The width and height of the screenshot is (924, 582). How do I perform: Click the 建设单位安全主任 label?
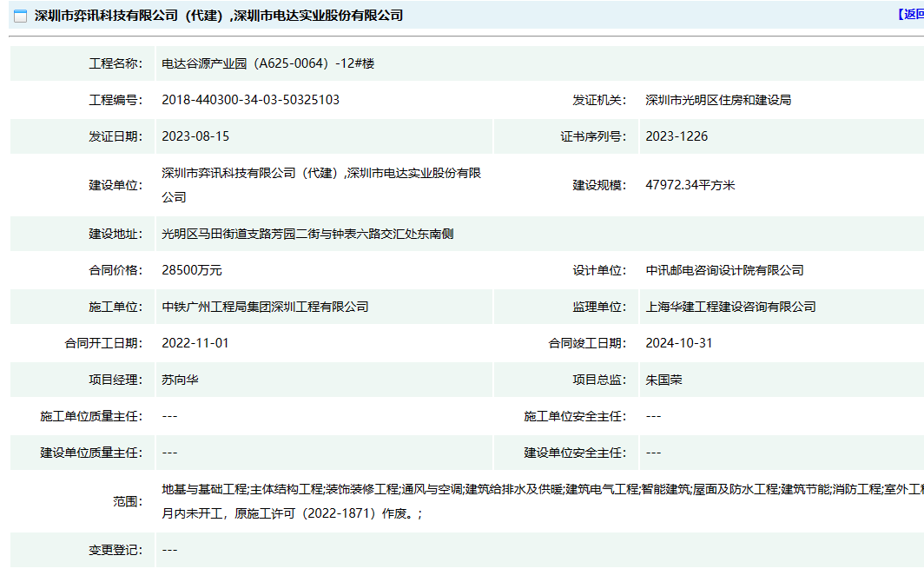[575, 453]
